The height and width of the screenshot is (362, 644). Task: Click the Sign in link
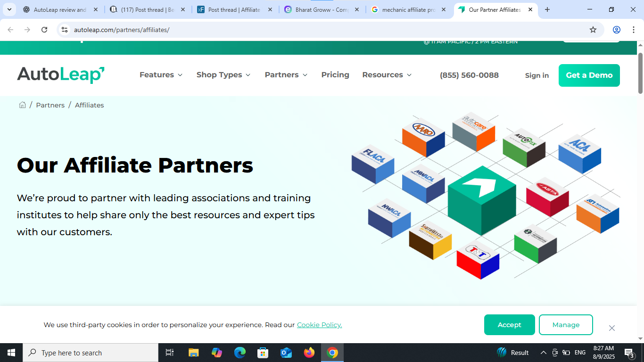click(537, 75)
